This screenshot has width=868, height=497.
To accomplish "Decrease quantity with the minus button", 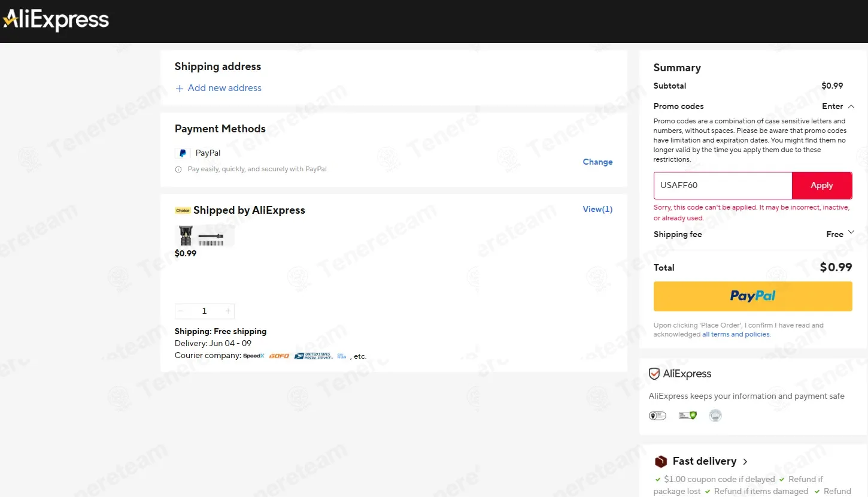I will (x=181, y=311).
